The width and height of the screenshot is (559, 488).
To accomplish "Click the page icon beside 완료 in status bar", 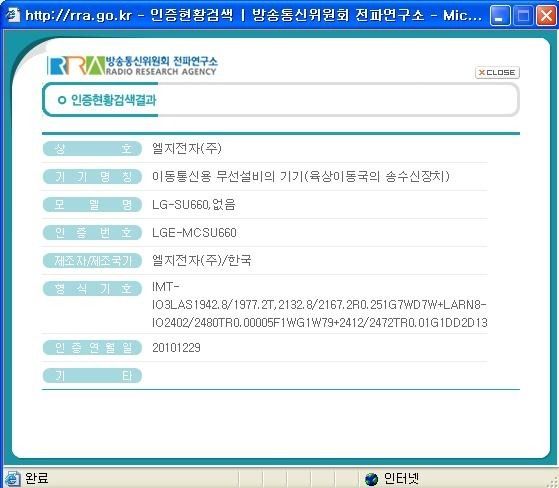I will coord(12,478).
